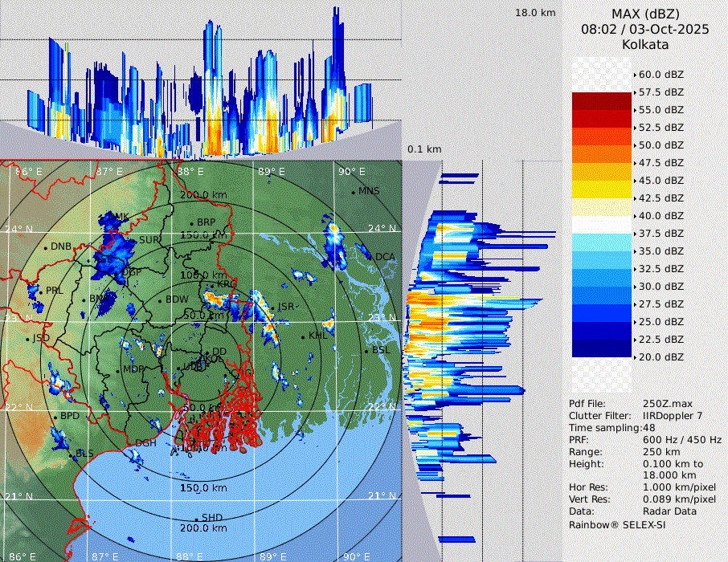Screen dimensions: 728x562
Task: Click the DNB station marker
Action: click(x=46, y=246)
